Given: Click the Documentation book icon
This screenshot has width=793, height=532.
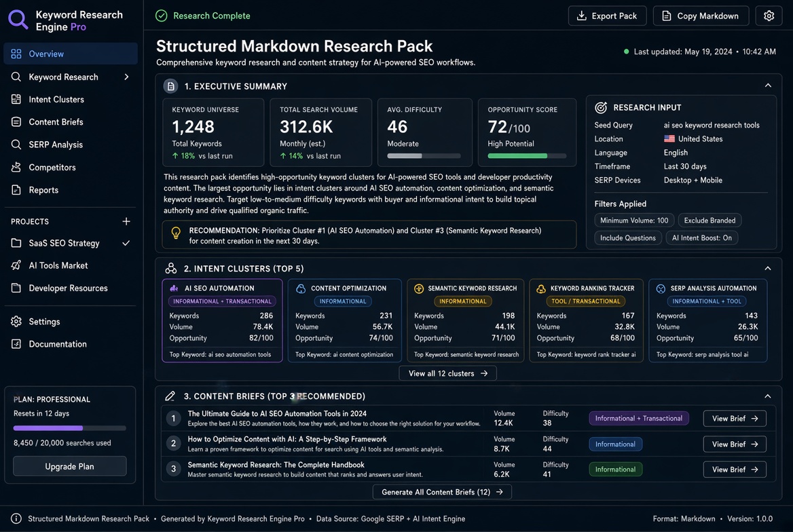Looking at the screenshot, I should [x=16, y=344].
